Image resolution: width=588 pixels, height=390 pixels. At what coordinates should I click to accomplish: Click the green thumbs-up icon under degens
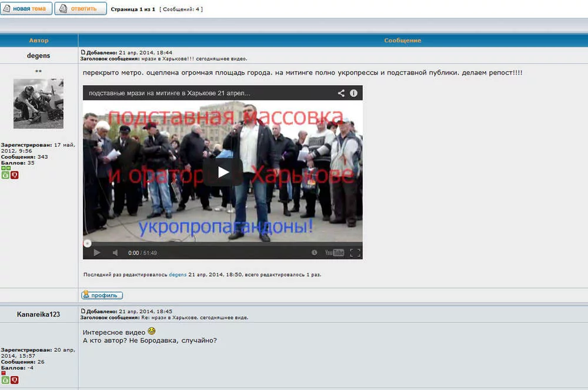(x=5, y=175)
